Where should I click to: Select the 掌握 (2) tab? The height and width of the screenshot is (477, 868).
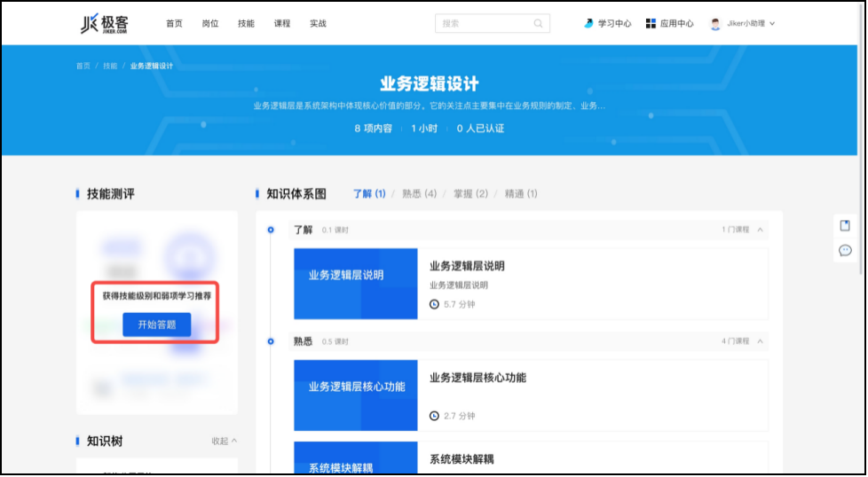[471, 194]
